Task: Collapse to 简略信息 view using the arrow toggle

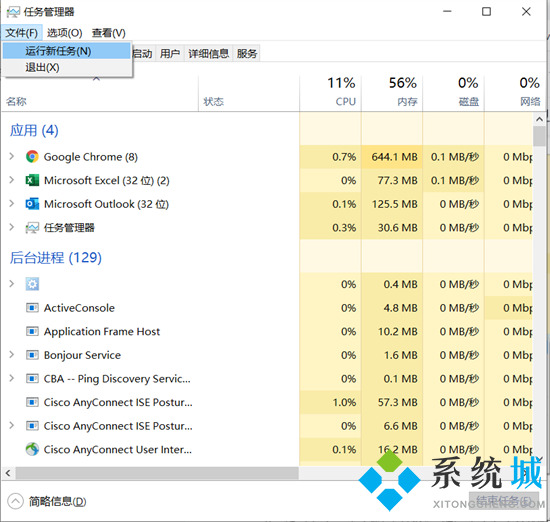Action: click(15, 502)
